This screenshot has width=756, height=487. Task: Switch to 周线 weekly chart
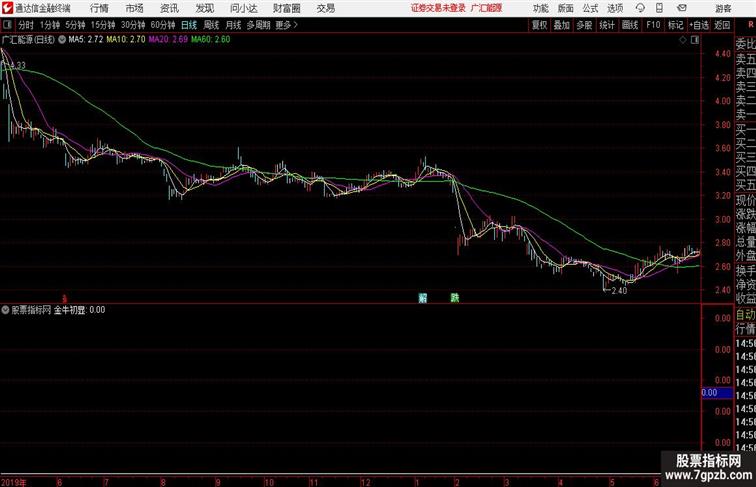click(x=211, y=25)
